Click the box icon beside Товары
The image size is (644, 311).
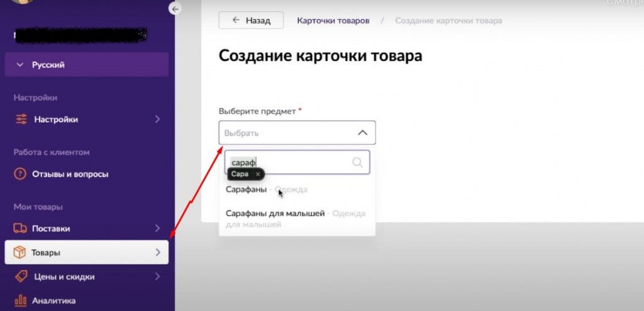click(21, 253)
